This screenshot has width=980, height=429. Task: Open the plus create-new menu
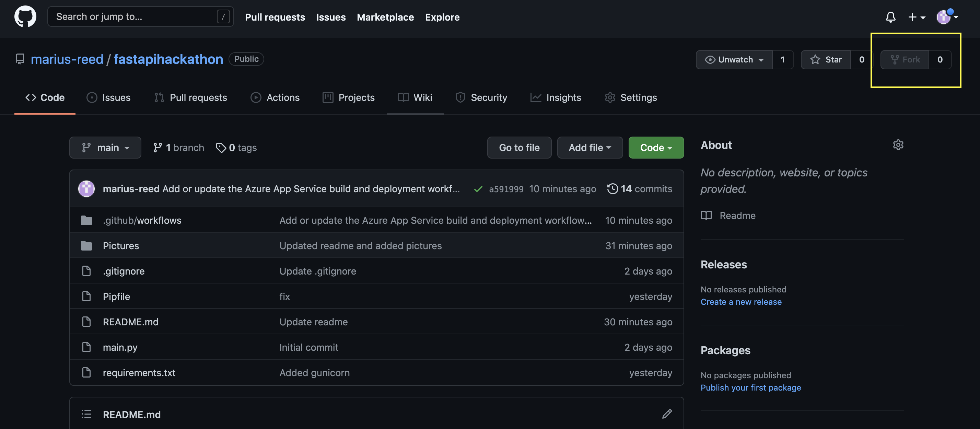[x=917, y=17]
